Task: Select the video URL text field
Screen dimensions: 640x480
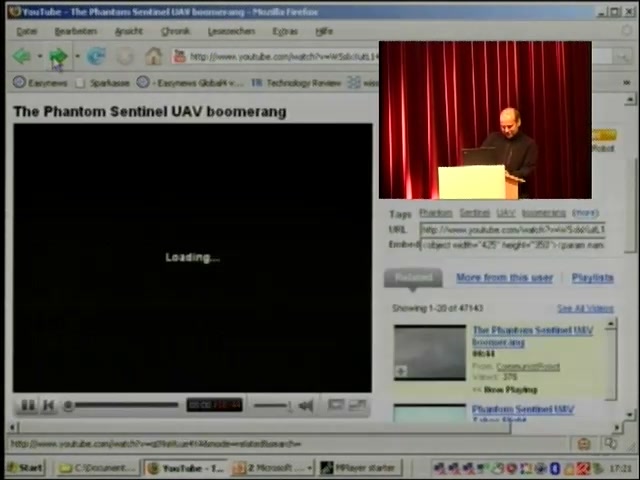Action: (x=512, y=229)
